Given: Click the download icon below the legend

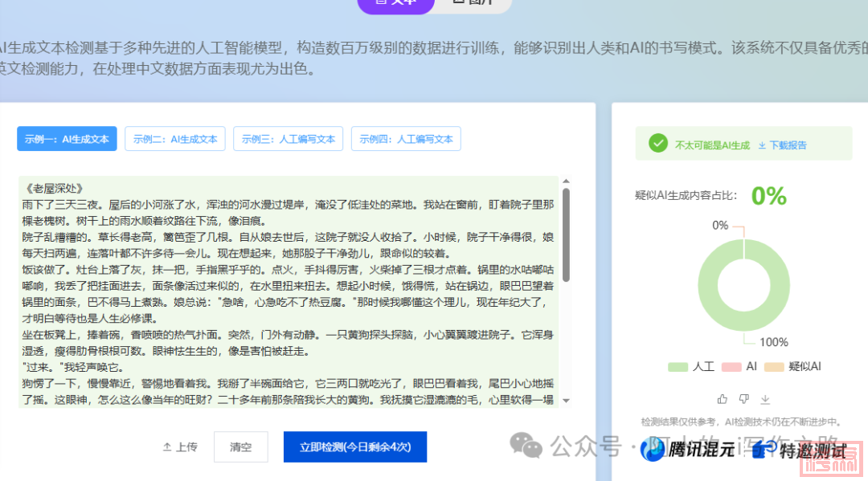Looking at the screenshot, I should 765,399.
